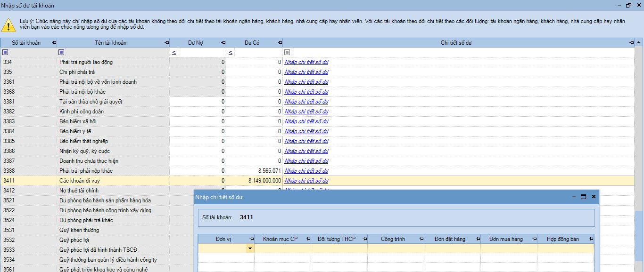Select the row "Phải trả người lao động"
The width and height of the screenshot is (644, 272).
coord(317,62)
